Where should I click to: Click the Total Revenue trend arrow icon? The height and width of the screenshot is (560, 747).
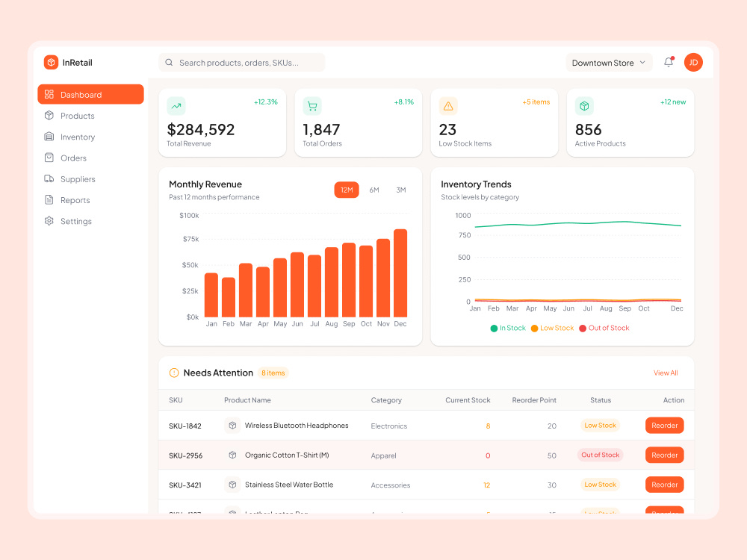pyautogui.click(x=176, y=106)
